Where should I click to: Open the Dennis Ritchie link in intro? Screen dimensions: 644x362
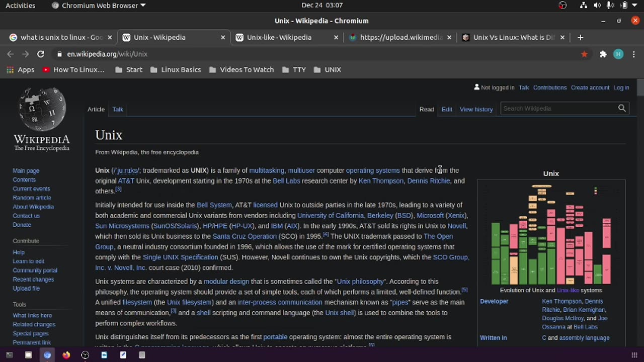click(x=429, y=181)
